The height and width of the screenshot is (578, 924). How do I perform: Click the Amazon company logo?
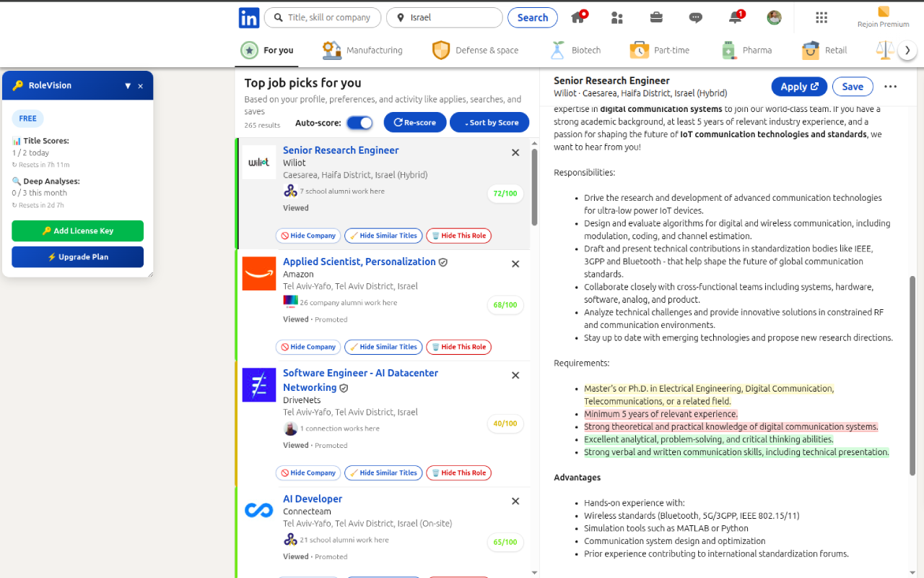(x=258, y=273)
